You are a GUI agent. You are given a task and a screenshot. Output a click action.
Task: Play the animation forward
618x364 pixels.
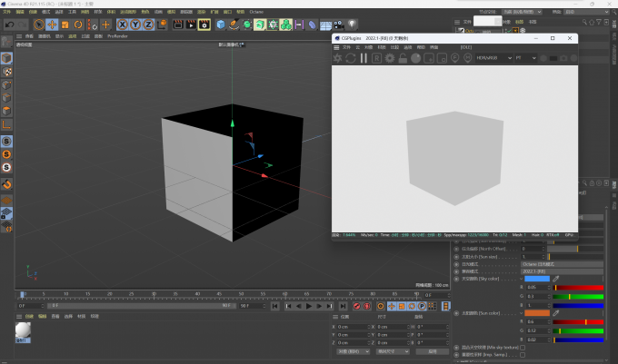tap(309, 306)
